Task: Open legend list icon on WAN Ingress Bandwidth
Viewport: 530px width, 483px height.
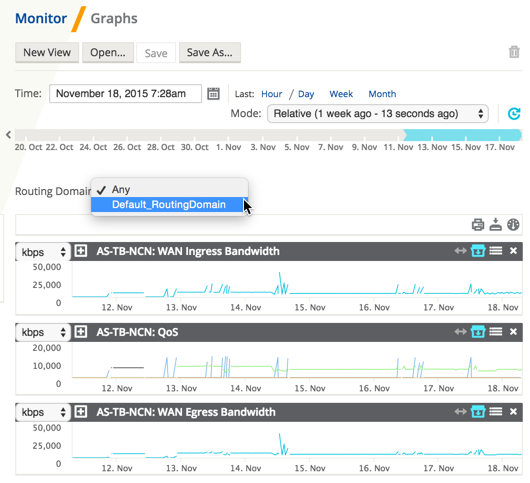Action: point(496,251)
